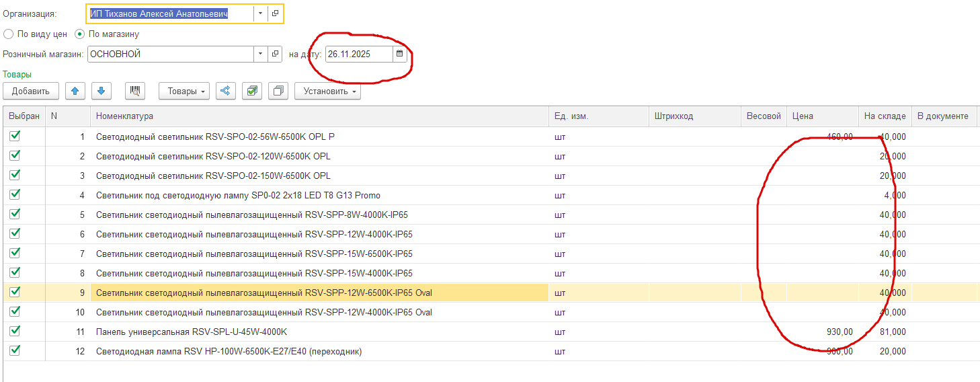Screen dimensions: 980x382
Task: Expand the Организация dropdown list
Action: [x=261, y=13]
